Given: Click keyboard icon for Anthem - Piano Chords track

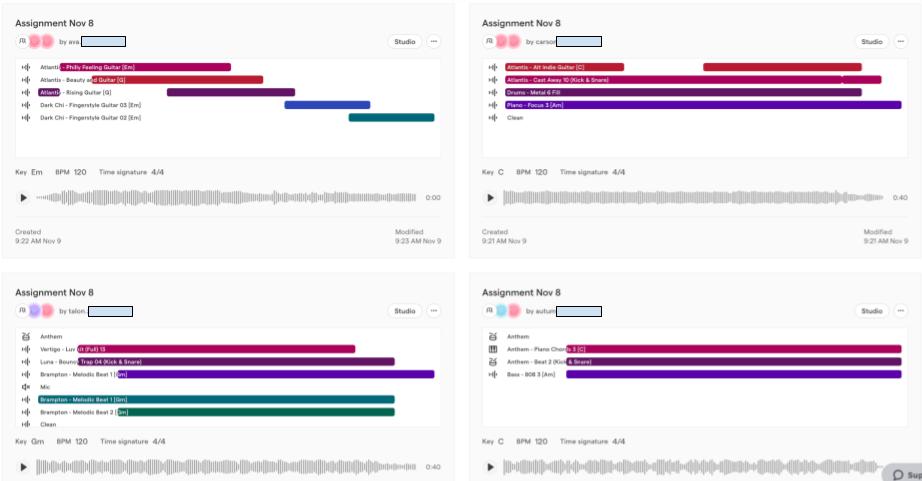Looking at the screenshot, I should [493, 349].
